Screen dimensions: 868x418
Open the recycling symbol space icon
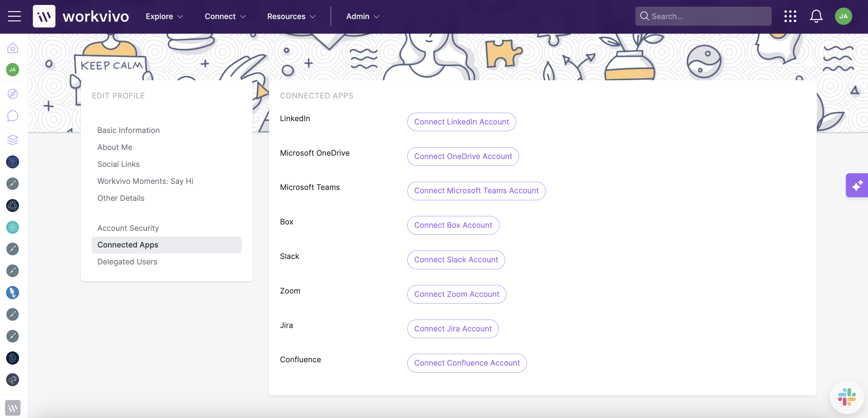pyautogui.click(x=12, y=205)
